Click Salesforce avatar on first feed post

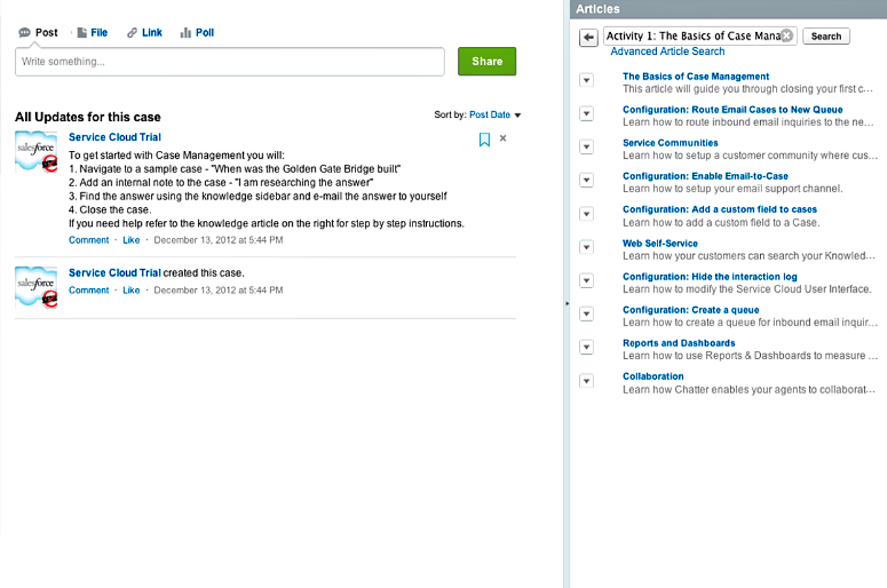coord(36,152)
